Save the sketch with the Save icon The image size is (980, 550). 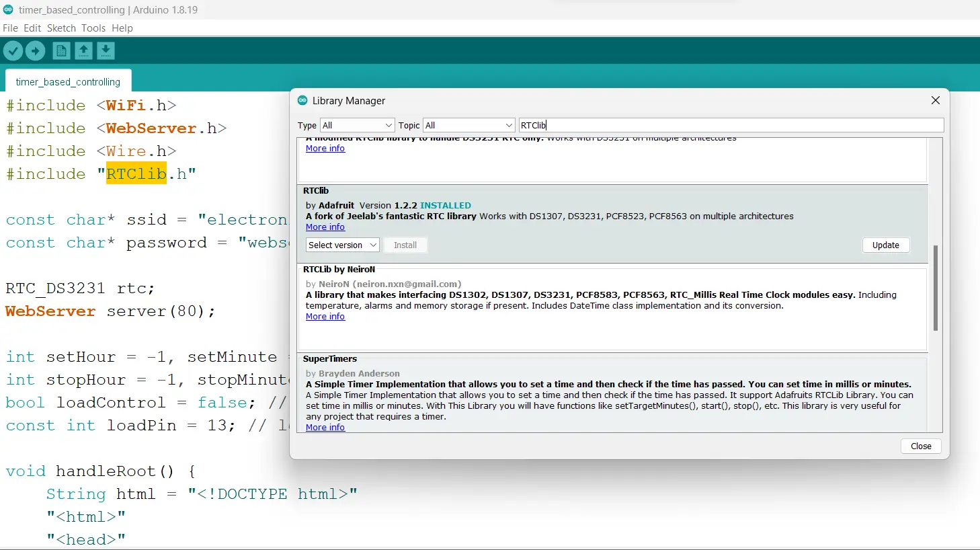click(x=106, y=50)
